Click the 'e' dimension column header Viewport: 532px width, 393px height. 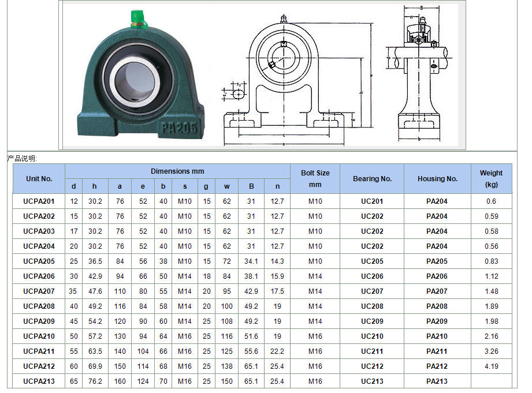(x=143, y=186)
